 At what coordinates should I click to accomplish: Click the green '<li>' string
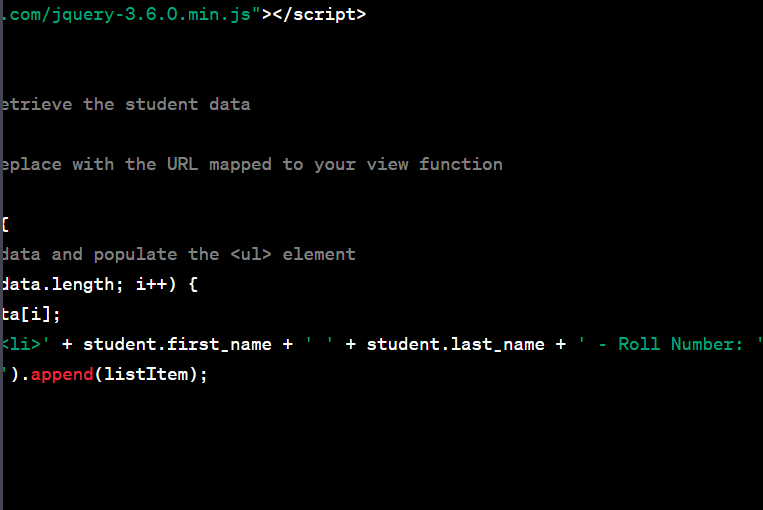(x=24, y=344)
